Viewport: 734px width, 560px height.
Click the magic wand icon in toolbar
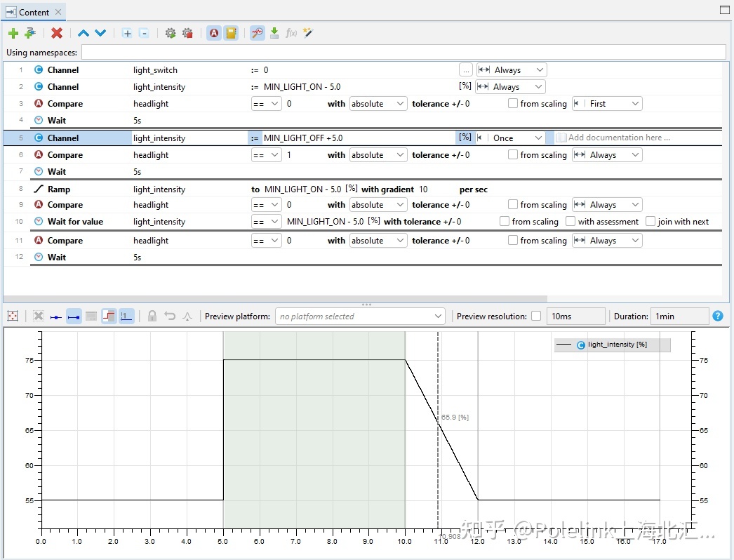pos(307,33)
